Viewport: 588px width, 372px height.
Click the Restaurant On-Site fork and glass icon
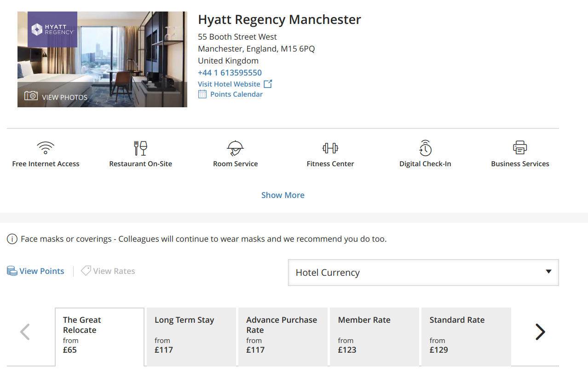[x=140, y=148]
